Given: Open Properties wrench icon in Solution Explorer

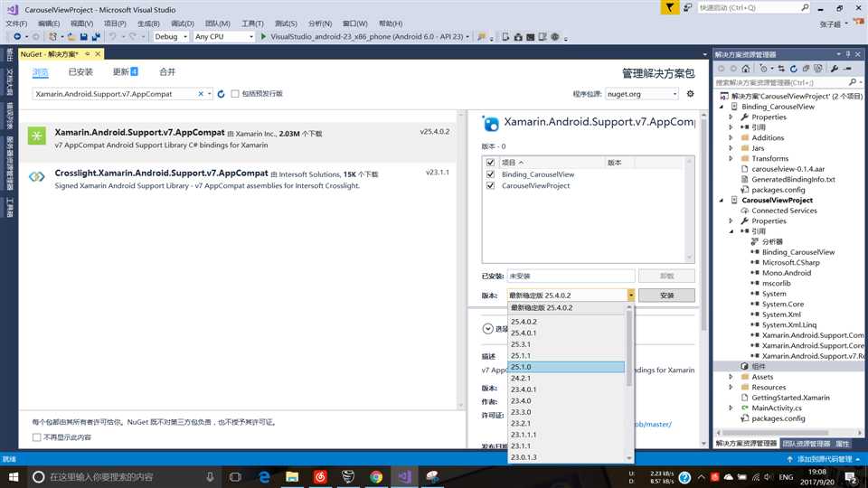Looking at the screenshot, I should [x=835, y=69].
